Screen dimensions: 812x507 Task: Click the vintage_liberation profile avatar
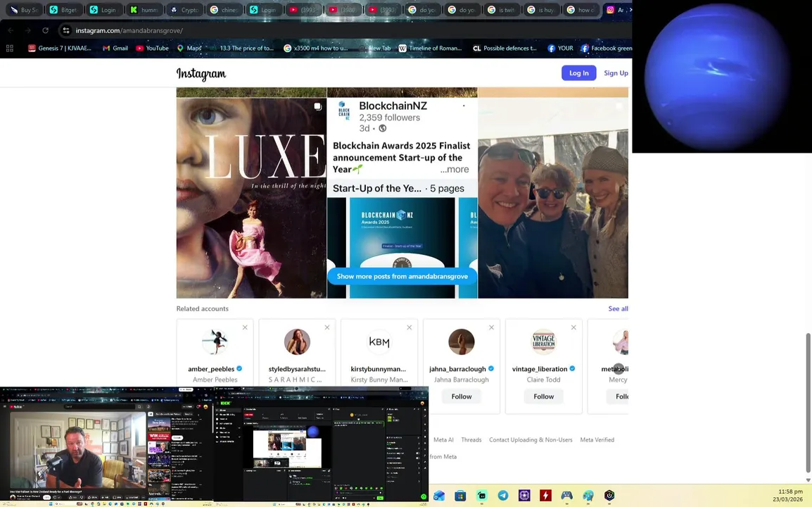543,342
